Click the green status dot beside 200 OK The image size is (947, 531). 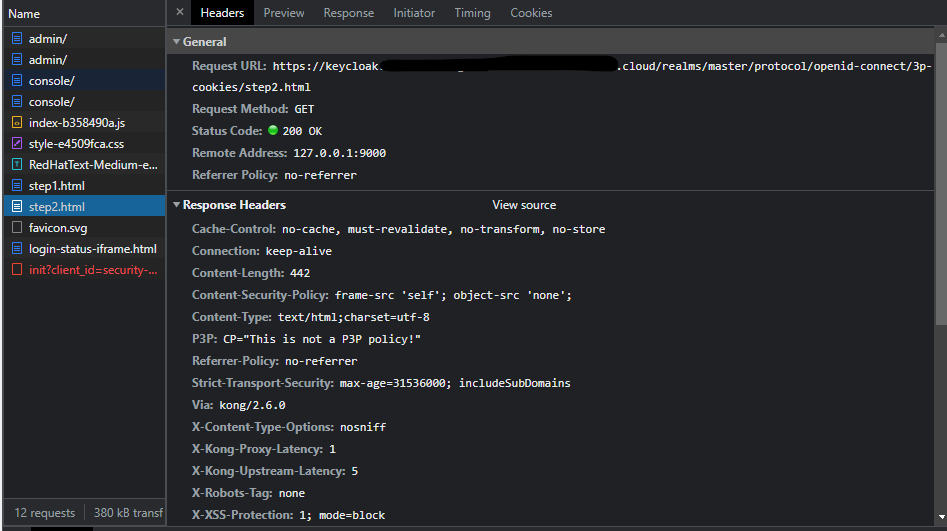(x=273, y=130)
